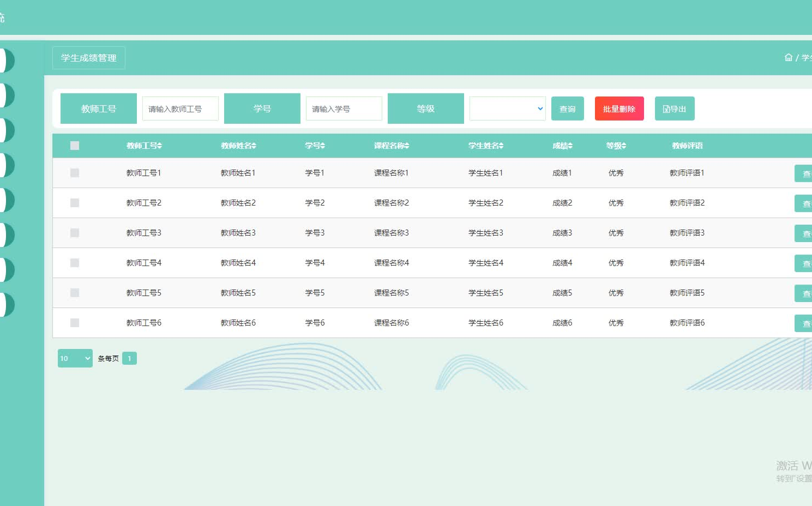Open the 等级 filter dropdown
The height and width of the screenshot is (506, 812).
point(507,108)
